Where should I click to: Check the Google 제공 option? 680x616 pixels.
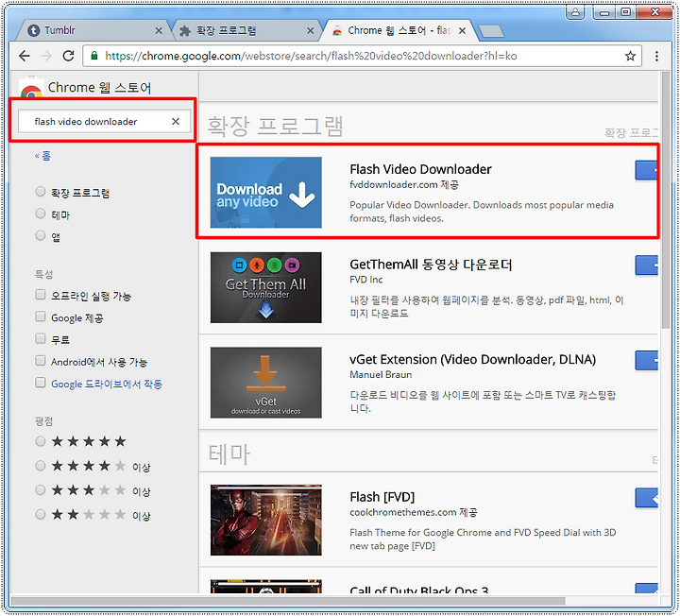(41, 317)
